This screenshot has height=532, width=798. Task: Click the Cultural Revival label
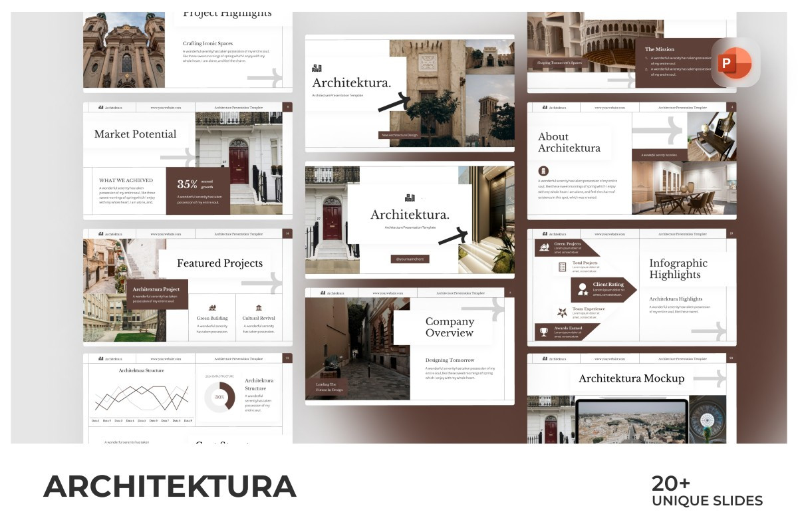click(259, 318)
